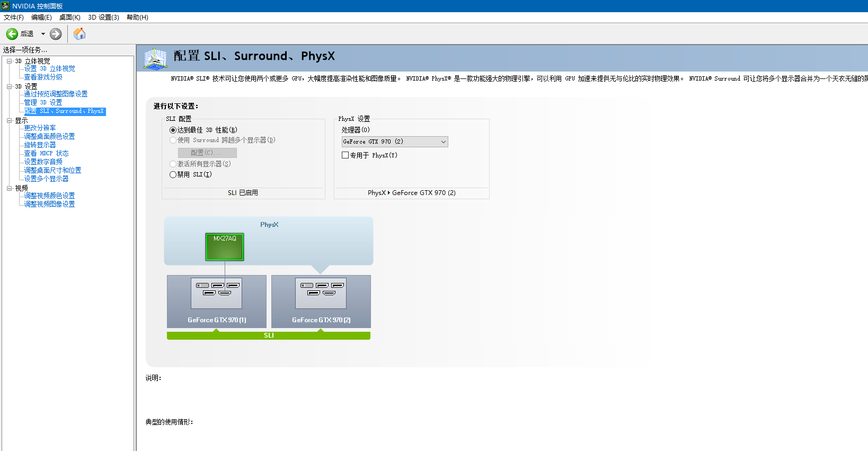Viewport: 868px width, 451px height.
Task: Click the PhysX label in diagram
Action: click(x=269, y=225)
